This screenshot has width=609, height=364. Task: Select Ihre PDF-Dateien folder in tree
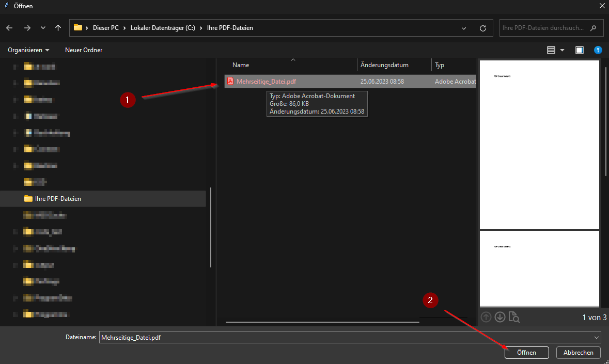point(57,199)
